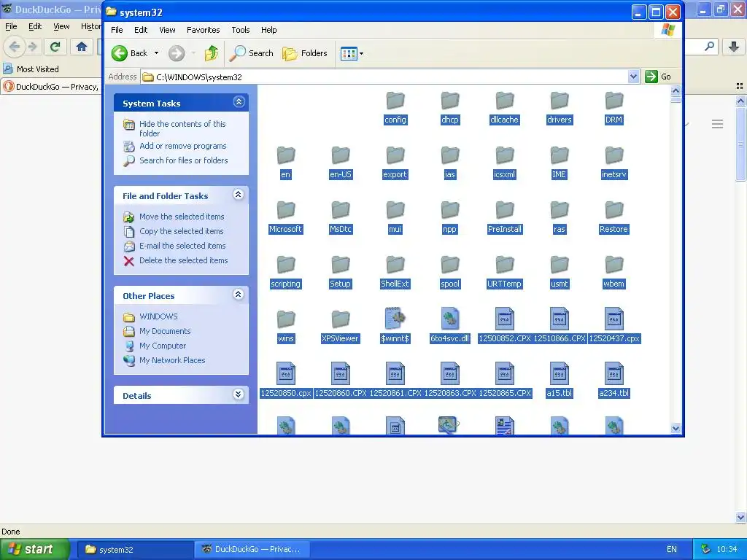Screen dimensions: 747x560
Task: Click the system32 taskbar button
Action: pos(134,549)
